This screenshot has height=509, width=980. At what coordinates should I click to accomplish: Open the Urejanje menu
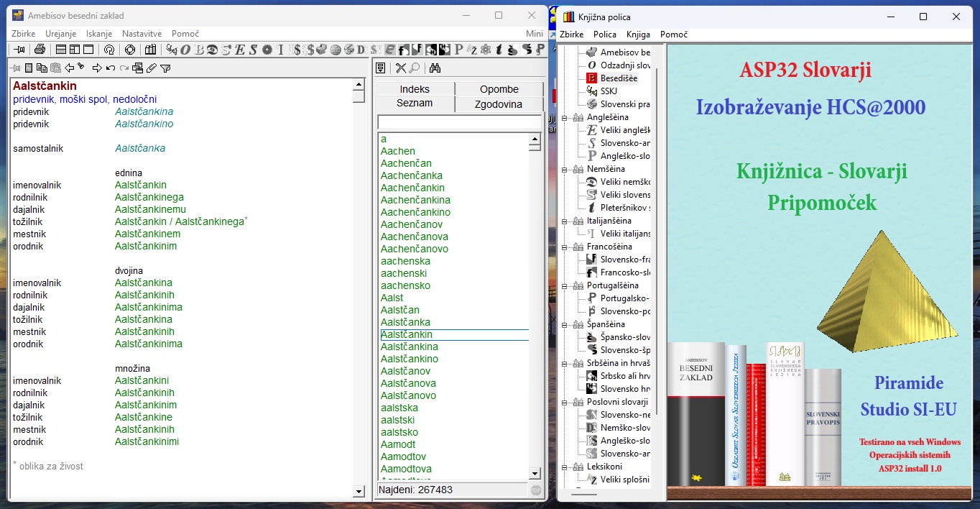(x=62, y=34)
